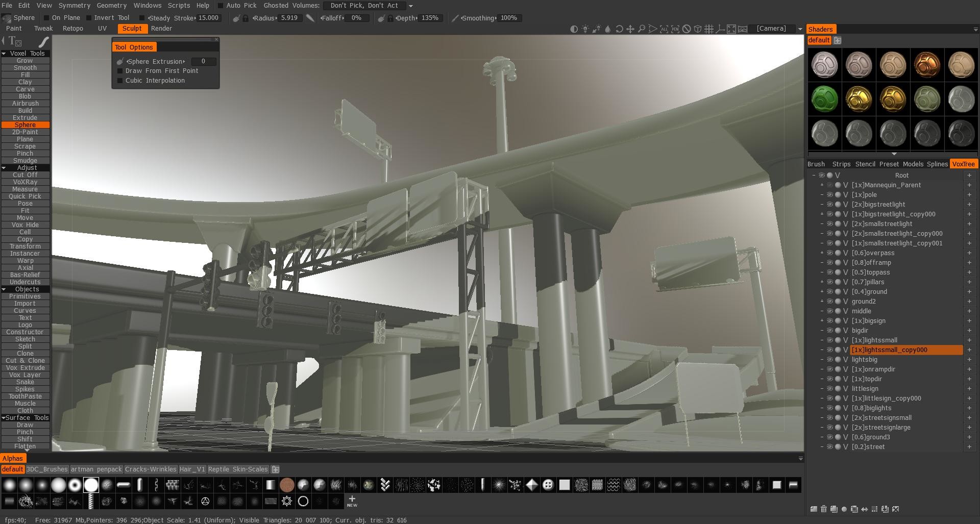Click the Smoothing value slider field

509,18
